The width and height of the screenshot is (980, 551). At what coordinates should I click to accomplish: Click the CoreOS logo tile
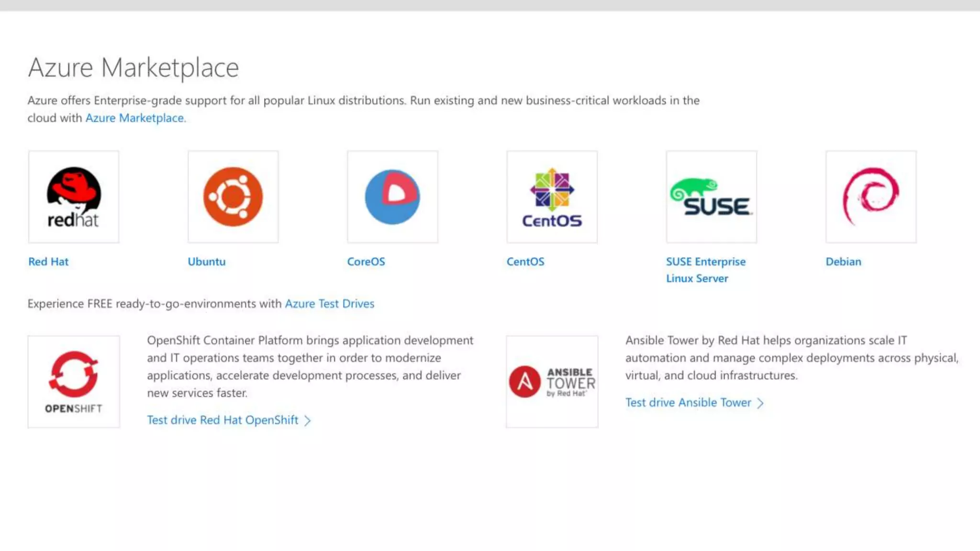click(x=392, y=197)
